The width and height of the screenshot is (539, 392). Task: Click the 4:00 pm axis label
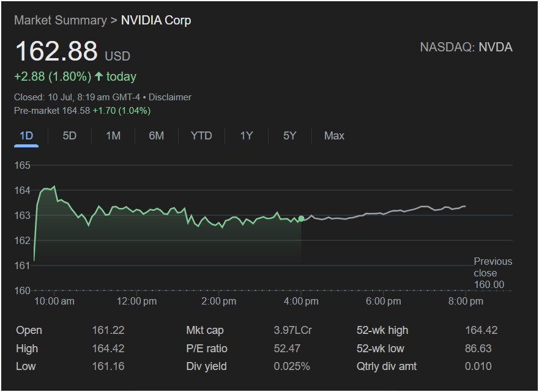(x=301, y=301)
